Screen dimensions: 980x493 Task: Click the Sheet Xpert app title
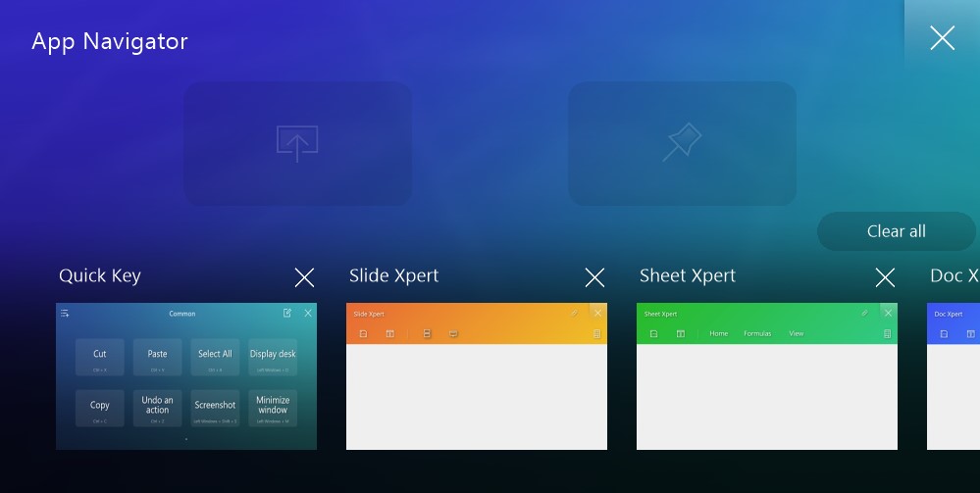point(688,276)
